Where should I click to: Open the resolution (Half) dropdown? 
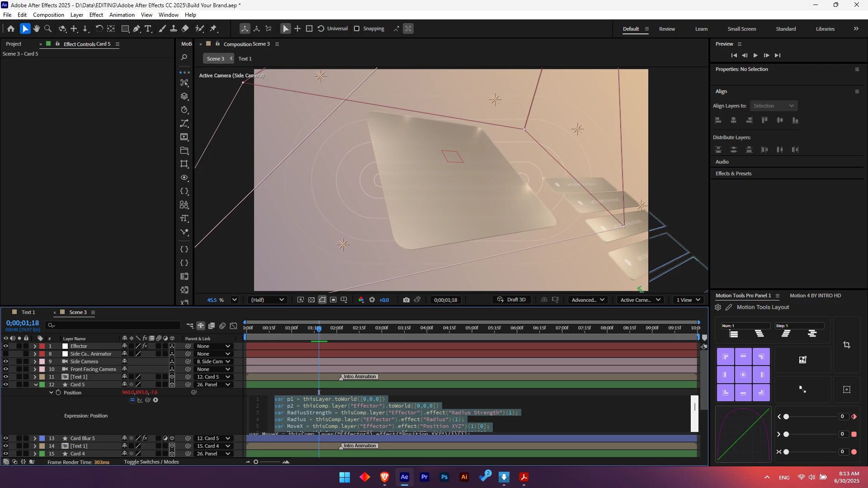(268, 300)
